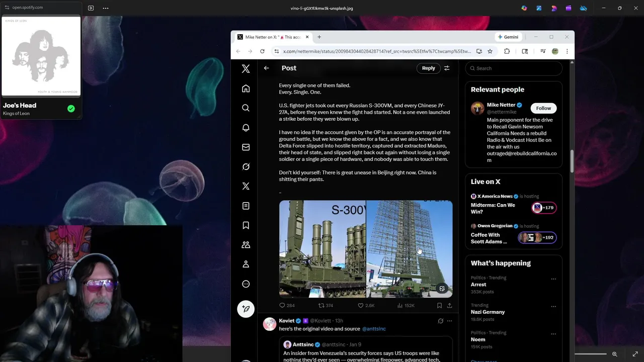The height and width of the screenshot is (362, 644).
Task: Open Premium X icon in sidebar
Action: pos(246,186)
